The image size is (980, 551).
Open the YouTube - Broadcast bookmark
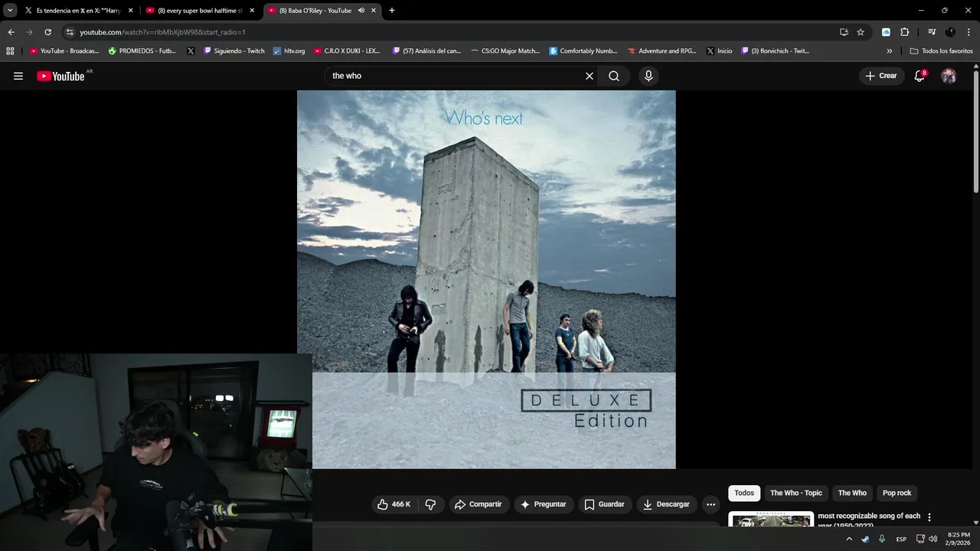pos(64,51)
